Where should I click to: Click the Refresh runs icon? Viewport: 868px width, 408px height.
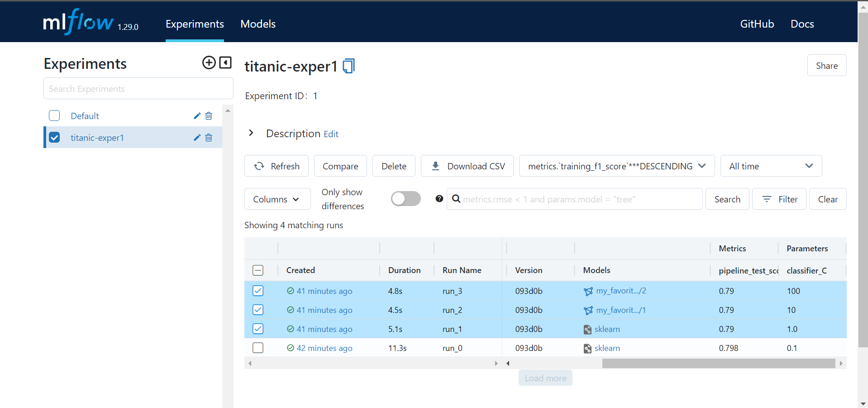258,166
